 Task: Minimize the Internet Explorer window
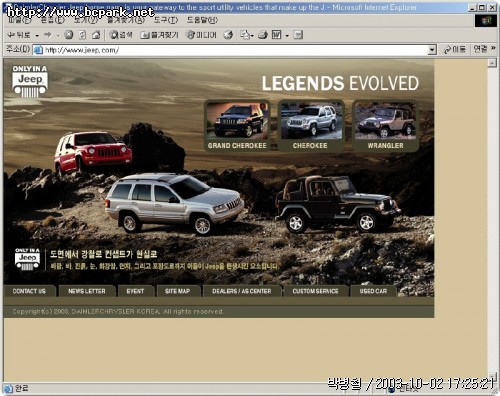coord(472,7)
